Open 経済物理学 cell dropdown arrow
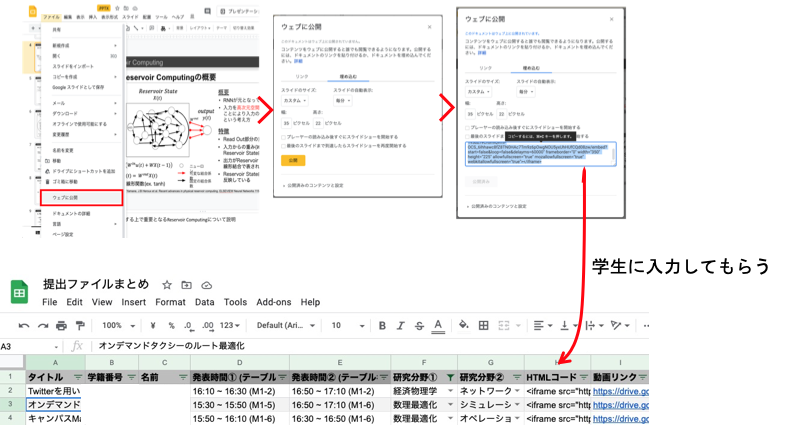The image size is (796, 425). pos(450,391)
